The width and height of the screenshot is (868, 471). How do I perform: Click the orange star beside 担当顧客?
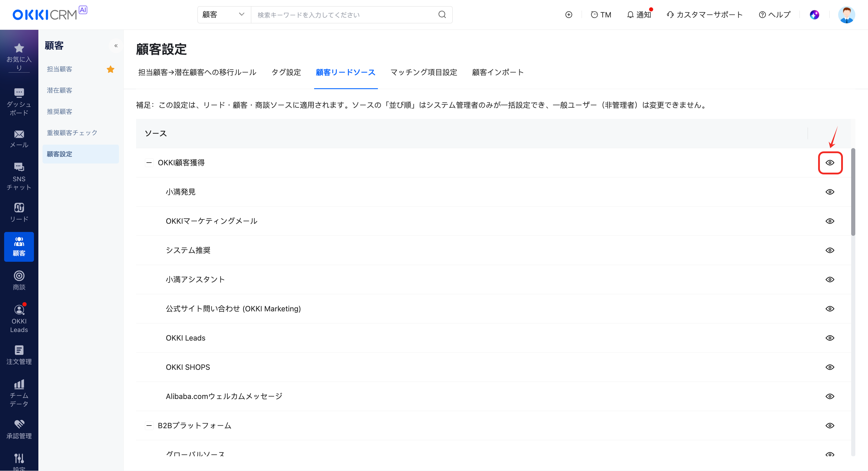coord(110,69)
